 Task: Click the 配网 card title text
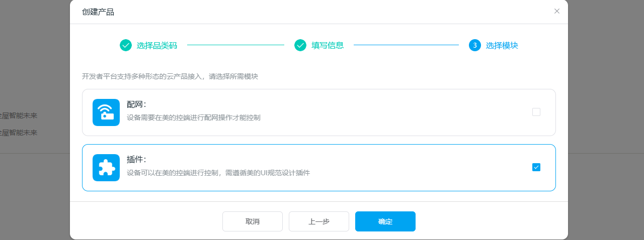tap(136, 104)
